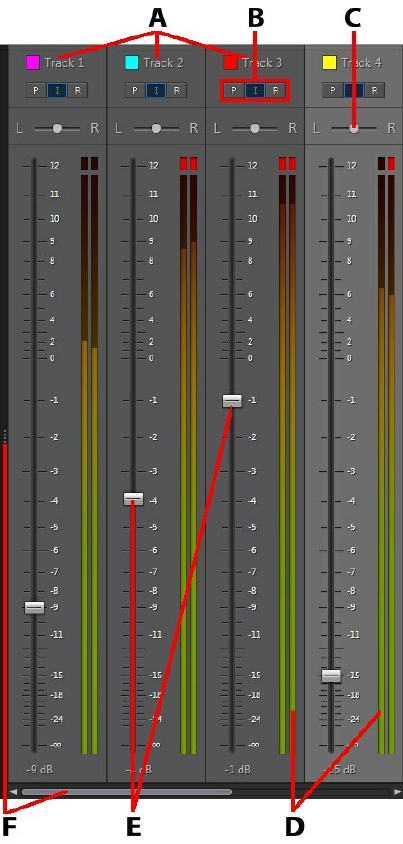Click Track 3 red color swatch

pyautogui.click(x=230, y=63)
